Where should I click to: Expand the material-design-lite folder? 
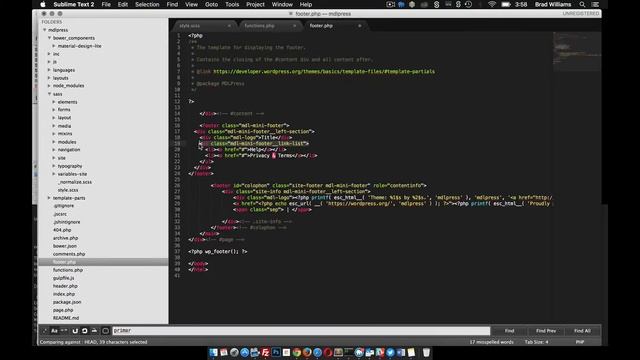tap(54, 46)
